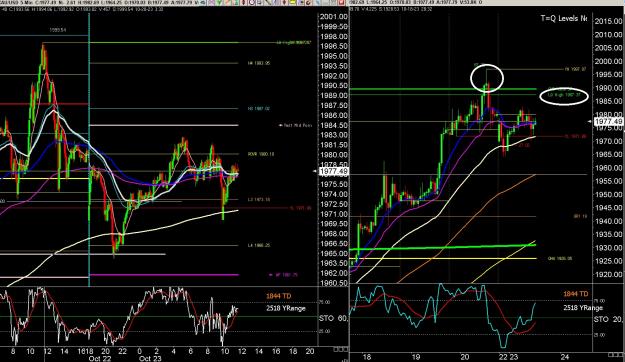Image resolution: width=625 pixels, height=362 pixels.
Task: Click the H4 1993.95 level label
Action: pos(259,63)
